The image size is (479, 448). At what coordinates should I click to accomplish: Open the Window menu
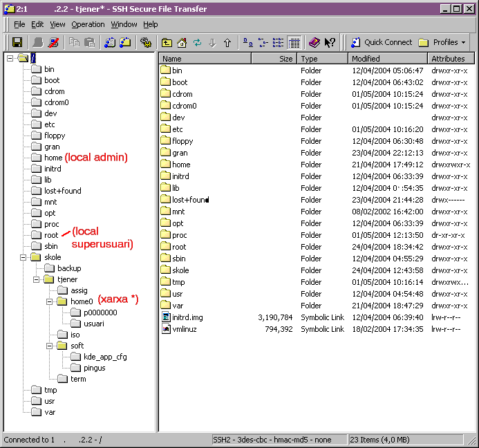click(x=124, y=24)
